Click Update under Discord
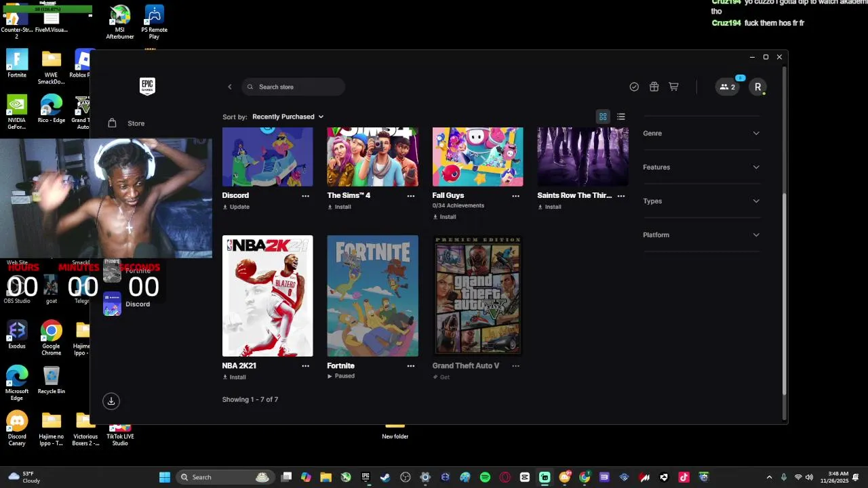Image resolution: width=868 pixels, height=488 pixels. click(x=236, y=207)
